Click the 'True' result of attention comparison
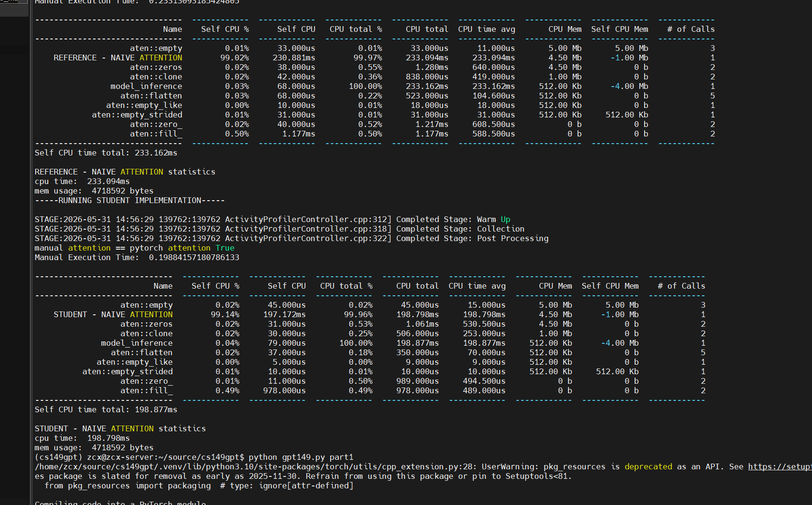The image size is (812, 505). pyautogui.click(x=225, y=248)
